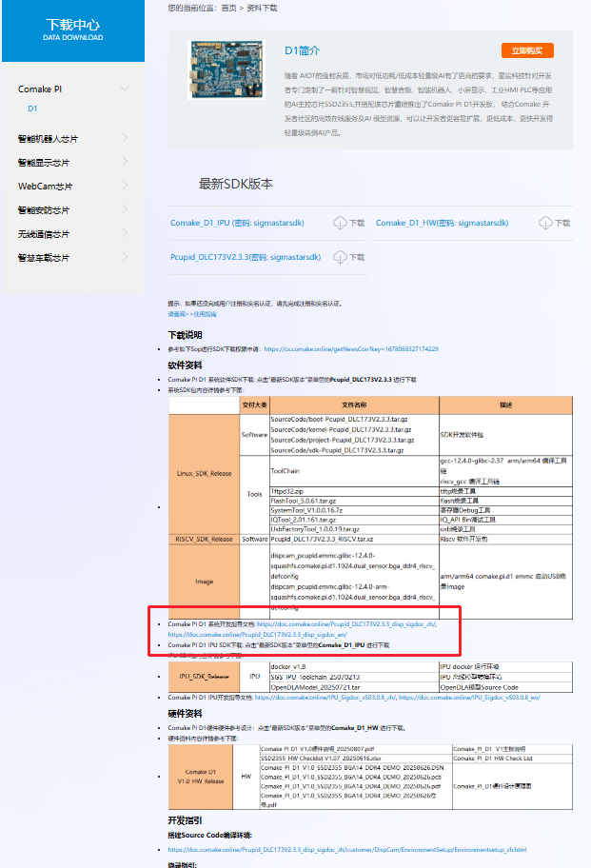
Task: Click download cloud icon for Comake_D1_HW
Action: (x=545, y=223)
